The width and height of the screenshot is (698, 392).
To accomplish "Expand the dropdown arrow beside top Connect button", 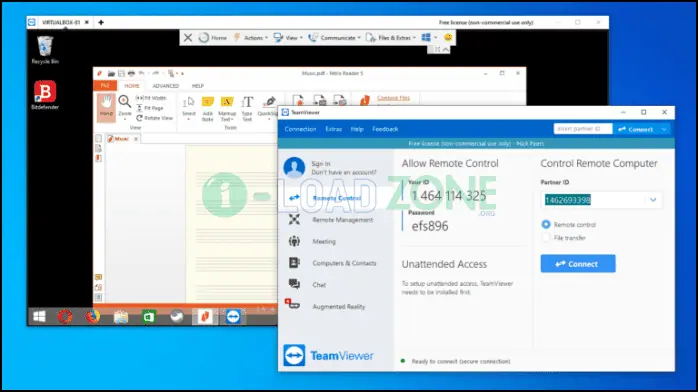I will [x=664, y=129].
